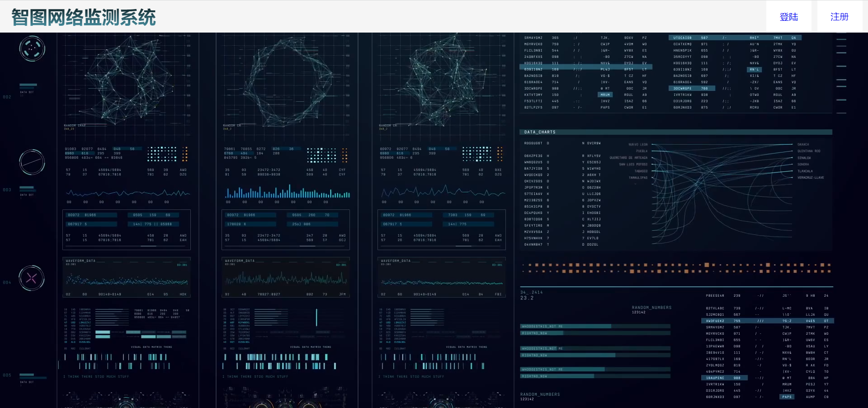Click the radar emblem above DATA SET 002

tap(32, 48)
